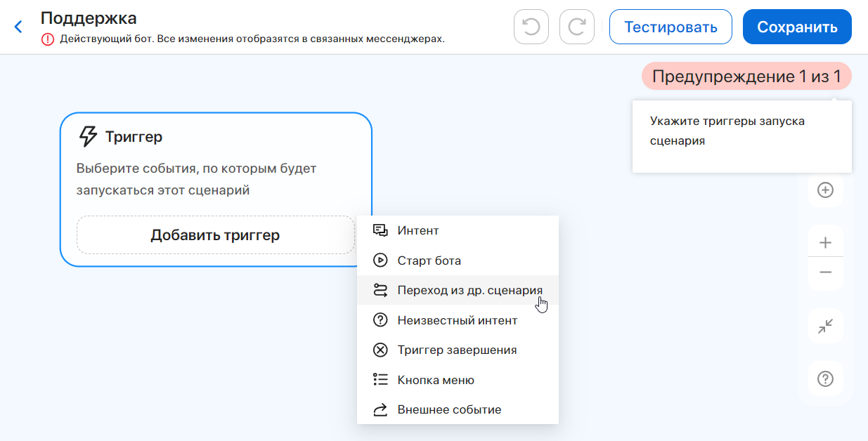The width and height of the screenshot is (868, 441).
Task: Click the Добавить триггер dashed button
Action: click(x=216, y=235)
